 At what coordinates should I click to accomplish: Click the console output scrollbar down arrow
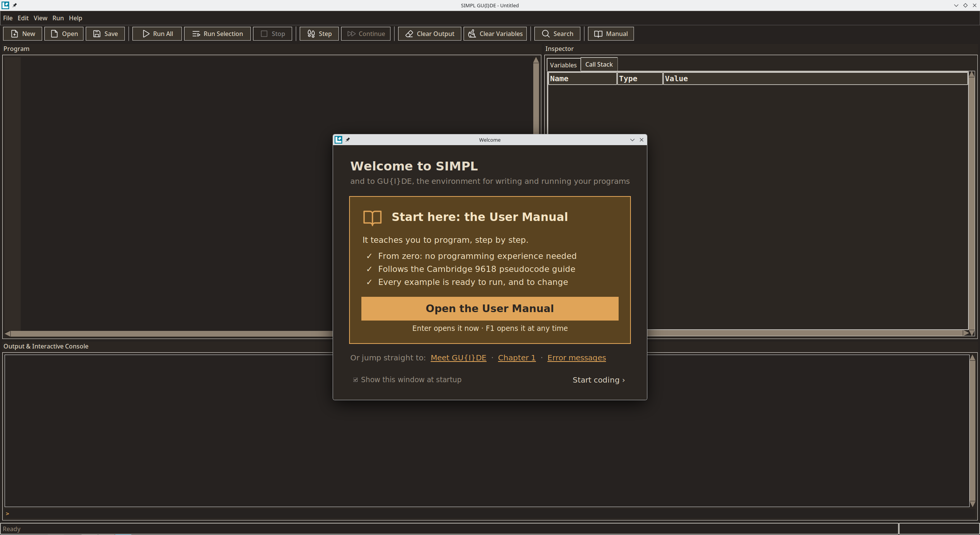[972, 504]
